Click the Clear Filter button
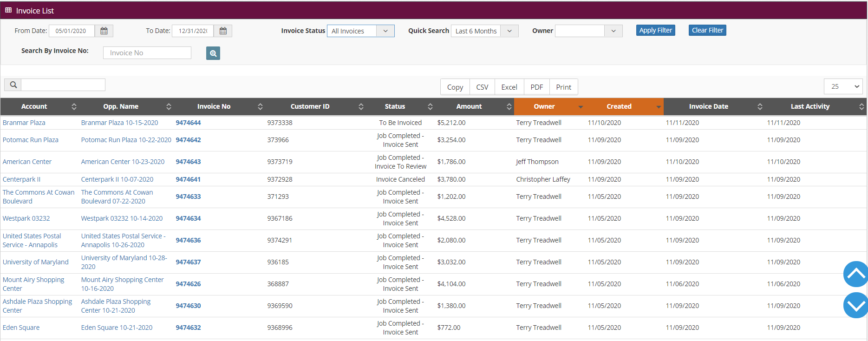 [707, 30]
